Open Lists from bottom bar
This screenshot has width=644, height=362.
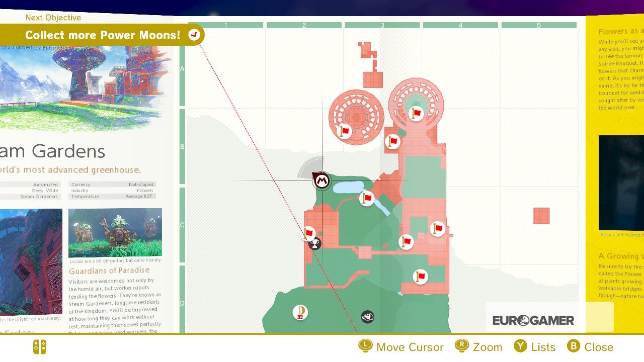[543, 347]
